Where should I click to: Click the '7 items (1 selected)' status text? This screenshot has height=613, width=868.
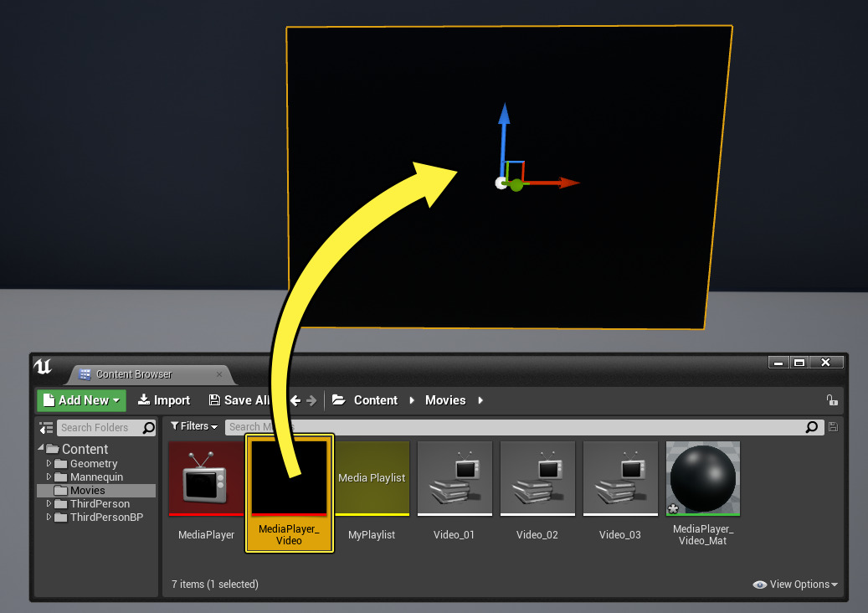(x=215, y=585)
